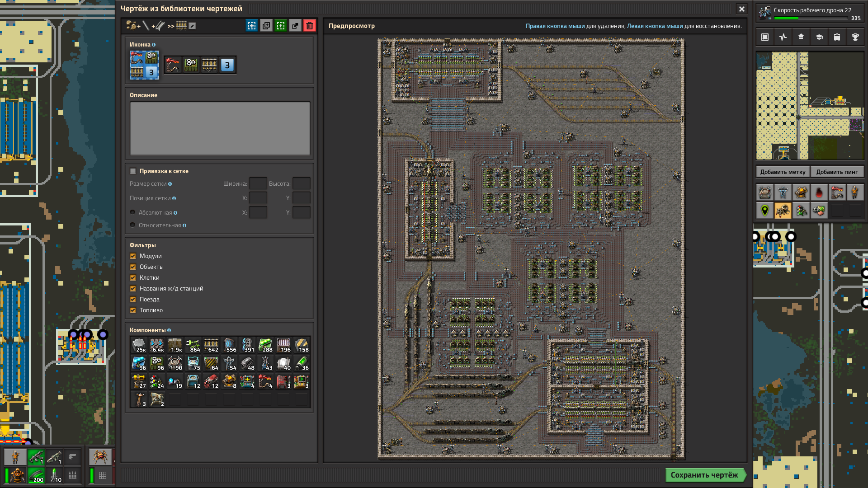Image resolution: width=868 pixels, height=488 pixels.
Task: Toggle the Топливо filter checkbox
Action: pos(133,310)
